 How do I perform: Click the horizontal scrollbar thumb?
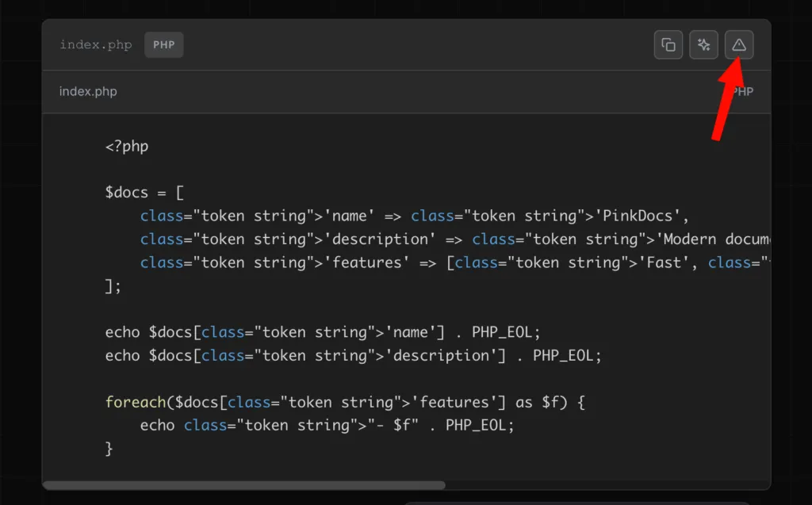(x=244, y=485)
